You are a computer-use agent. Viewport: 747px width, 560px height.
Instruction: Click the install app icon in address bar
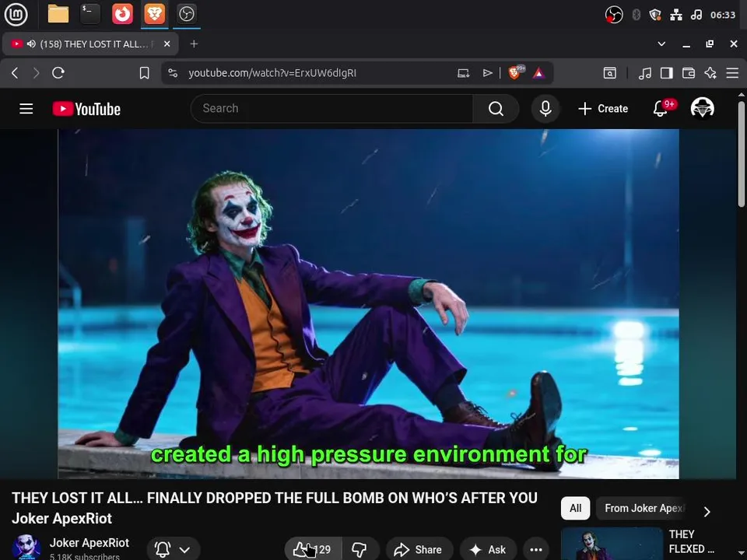click(464, 73)
